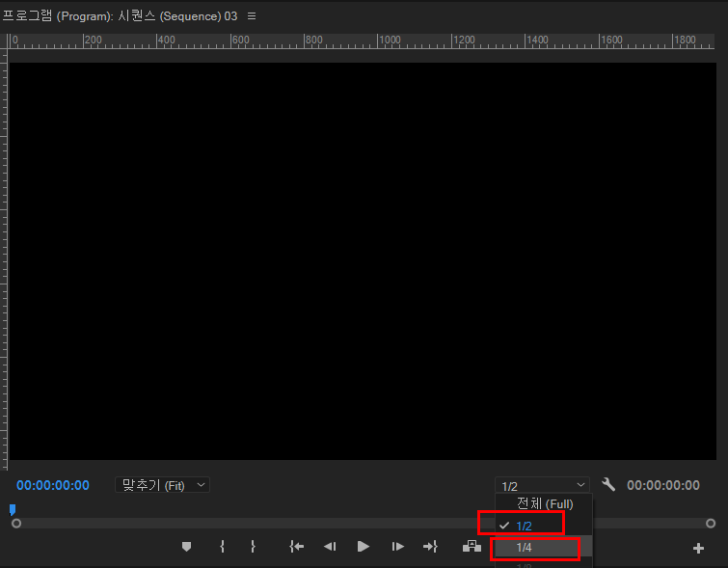Screen dimensions: 728x568
Task: Click the Play button
Action: coord(364,547)
